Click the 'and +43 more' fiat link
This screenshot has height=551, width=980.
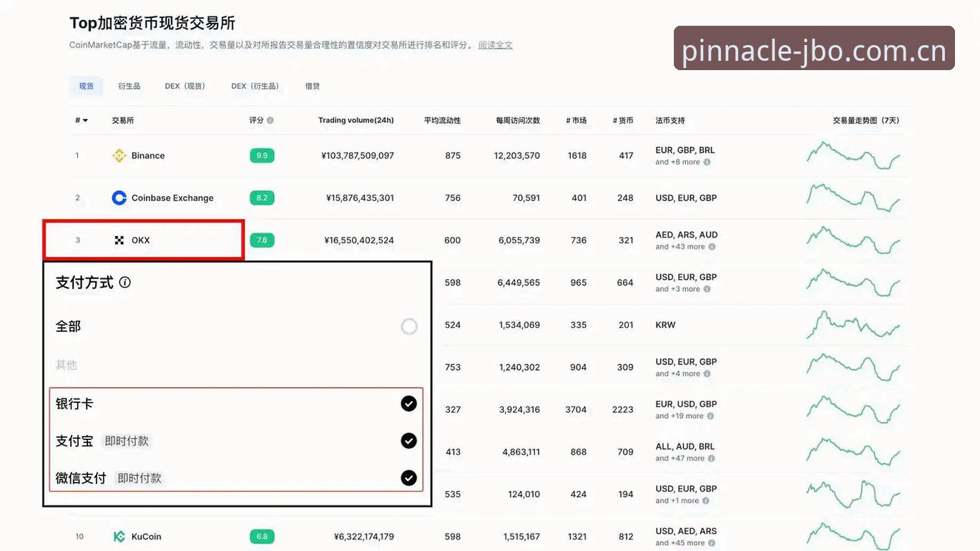tap(680, 247)
